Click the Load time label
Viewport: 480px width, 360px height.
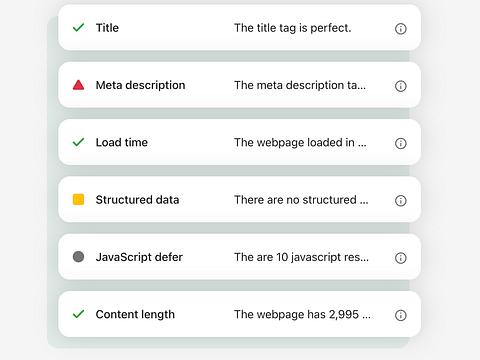tap(122, 142)
